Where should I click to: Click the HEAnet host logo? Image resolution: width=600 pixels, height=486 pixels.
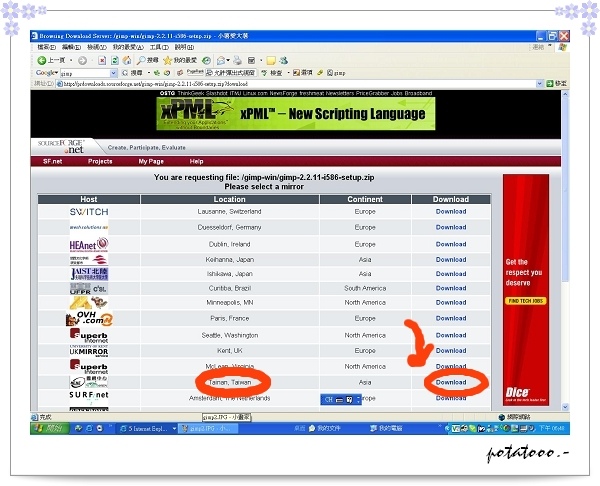[89, 244]
